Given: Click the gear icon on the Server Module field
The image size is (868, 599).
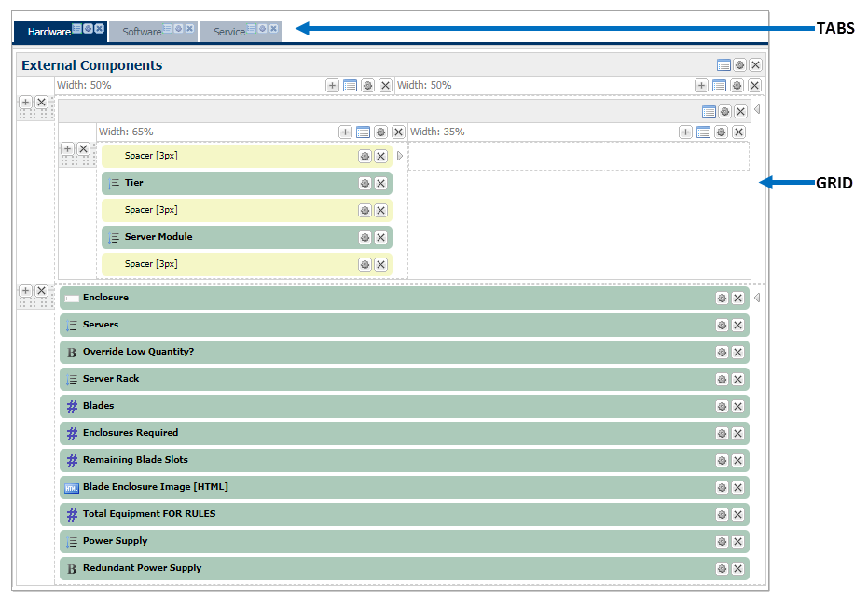Looking at the screenshot, I should click(x=365, y=237).
